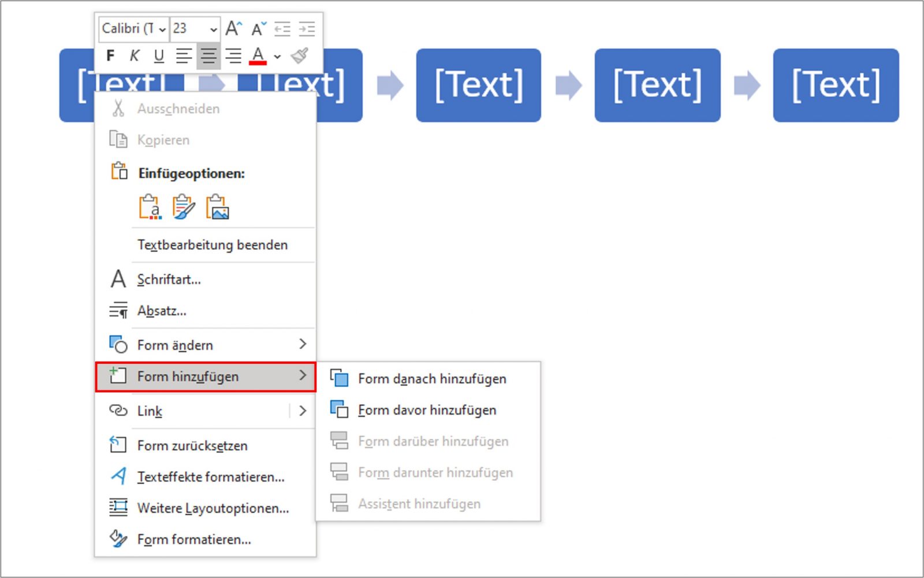The height and width of the screenshot is (578, 924).
Task: Decrease font size with the smaller A icon
Action: 258,28
